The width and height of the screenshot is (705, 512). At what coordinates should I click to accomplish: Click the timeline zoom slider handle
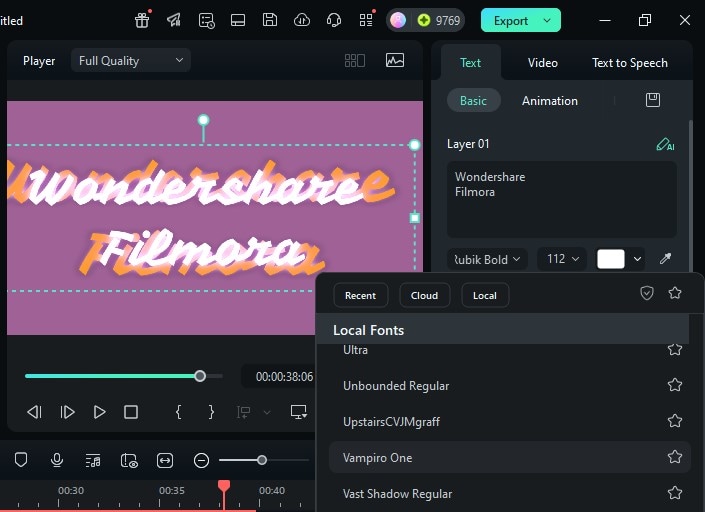point(262,460)
